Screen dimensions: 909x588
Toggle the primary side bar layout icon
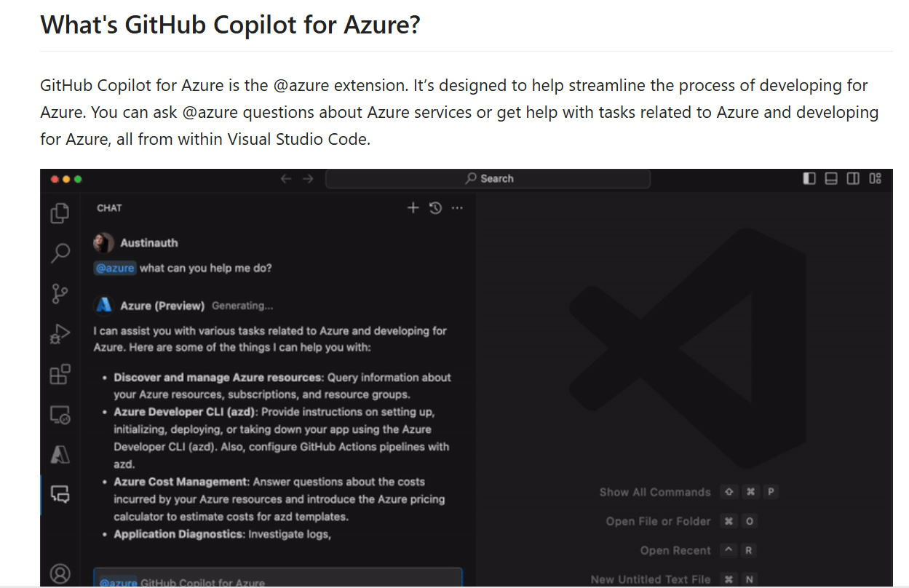[x=809, y=179]
